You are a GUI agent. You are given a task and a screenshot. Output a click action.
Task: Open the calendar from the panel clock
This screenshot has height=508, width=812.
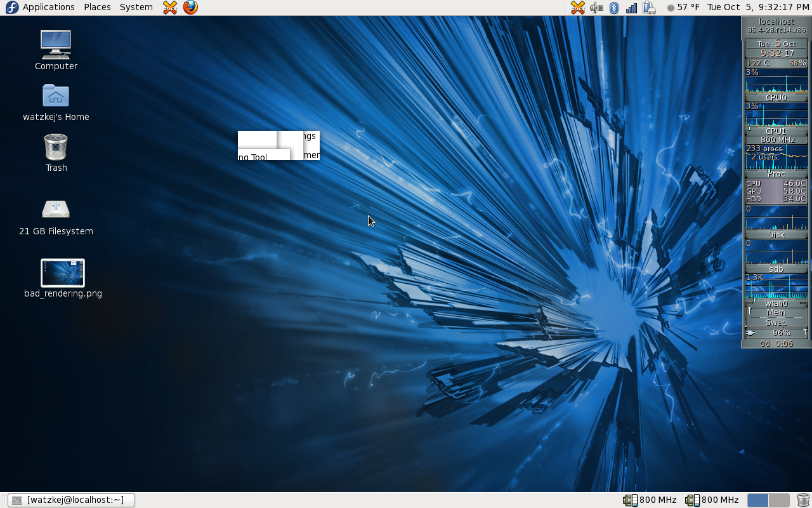[758, 7]
